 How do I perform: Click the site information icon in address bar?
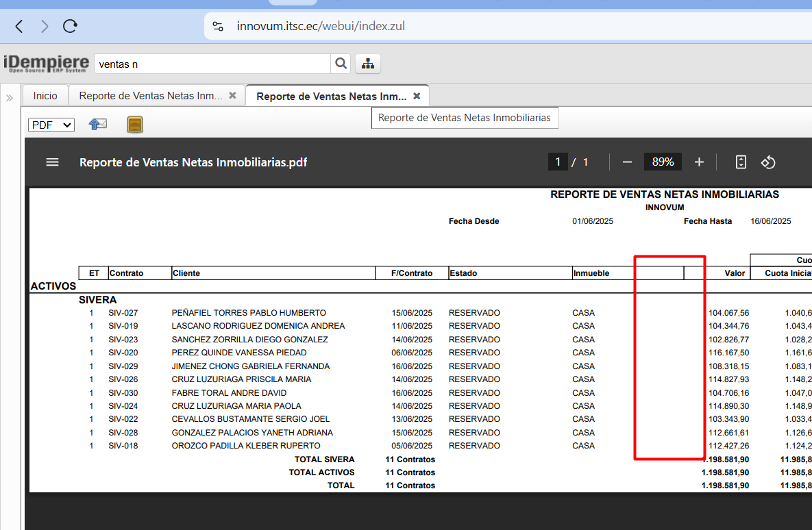click(x=218, y=27)
